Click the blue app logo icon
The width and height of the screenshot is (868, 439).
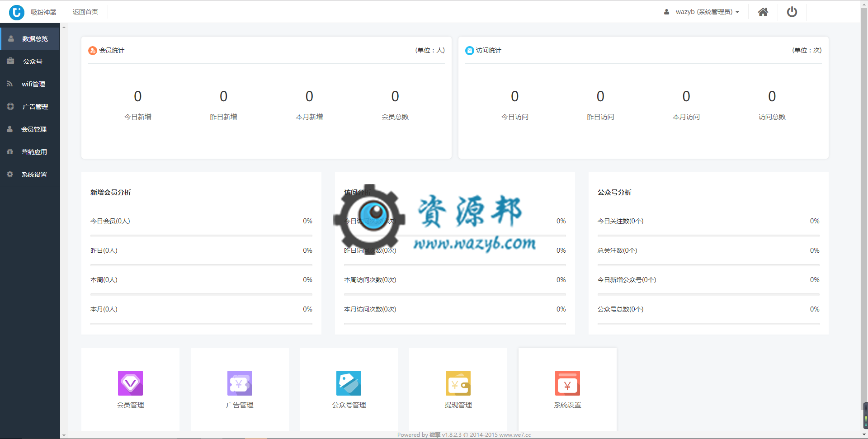17,12
